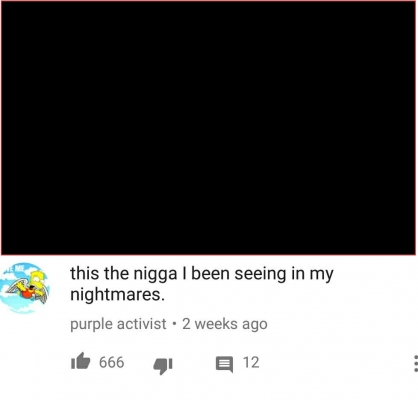Viewport: 418px width, 400px height.
Task: Click the 'ME' banner on the avatar
Action: click(x=15, y=268)
